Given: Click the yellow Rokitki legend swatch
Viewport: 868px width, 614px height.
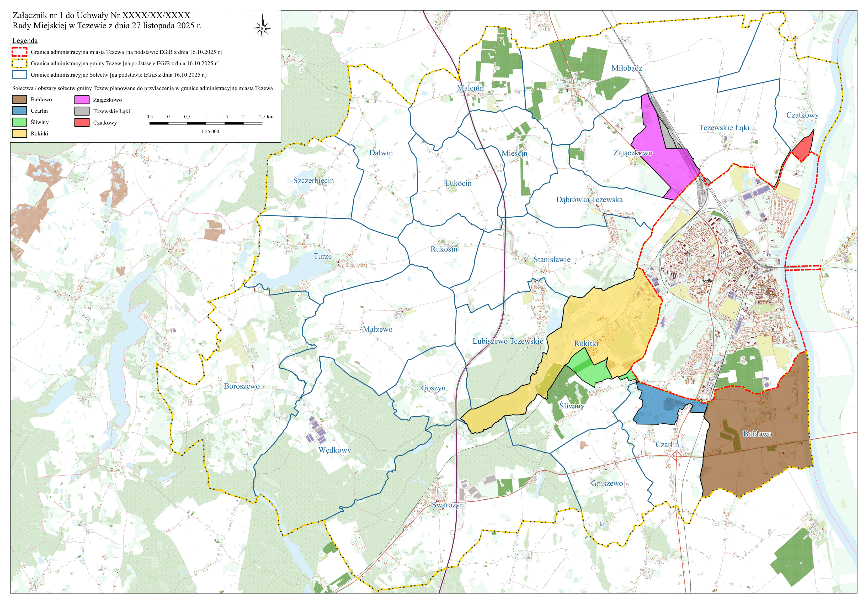Looking at the screenshot, I should point(19,134).
